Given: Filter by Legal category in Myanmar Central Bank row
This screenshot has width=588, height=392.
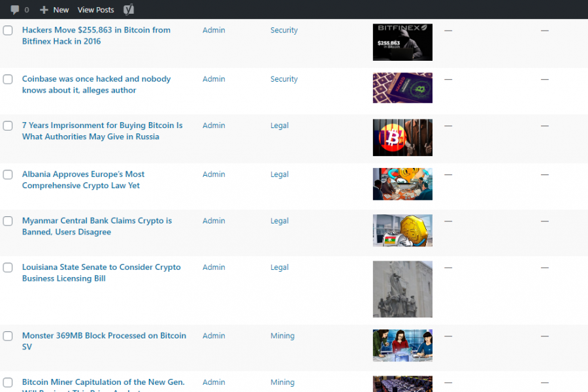Looking at the screenshot, I should pos(280,221).
